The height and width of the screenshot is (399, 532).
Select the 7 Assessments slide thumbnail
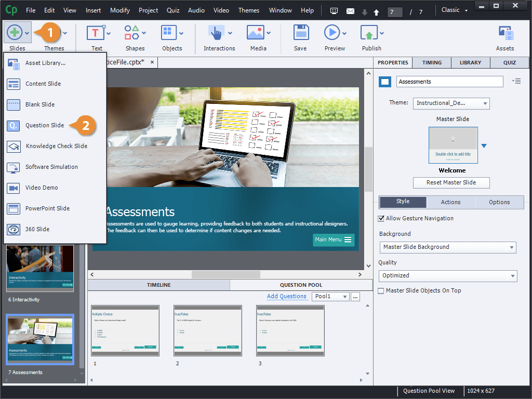40,339
